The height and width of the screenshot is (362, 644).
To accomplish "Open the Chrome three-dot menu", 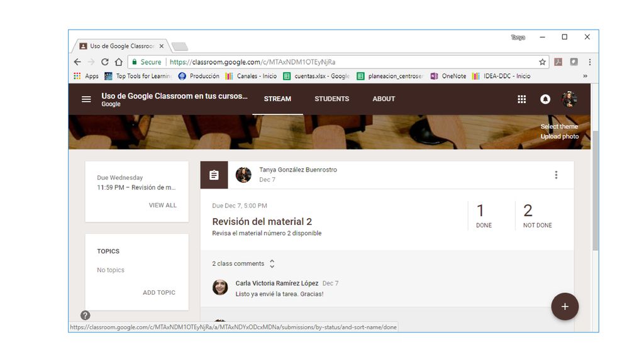I will coord(590,62).
